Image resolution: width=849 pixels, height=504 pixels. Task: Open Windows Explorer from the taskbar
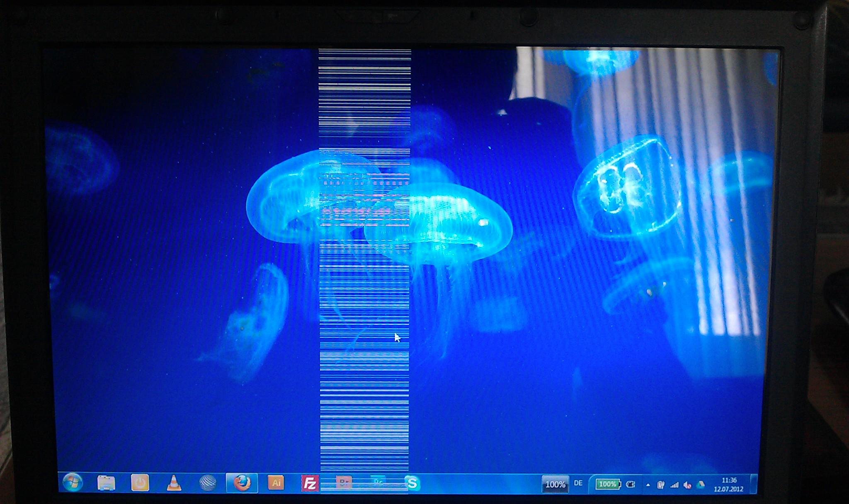106,483
